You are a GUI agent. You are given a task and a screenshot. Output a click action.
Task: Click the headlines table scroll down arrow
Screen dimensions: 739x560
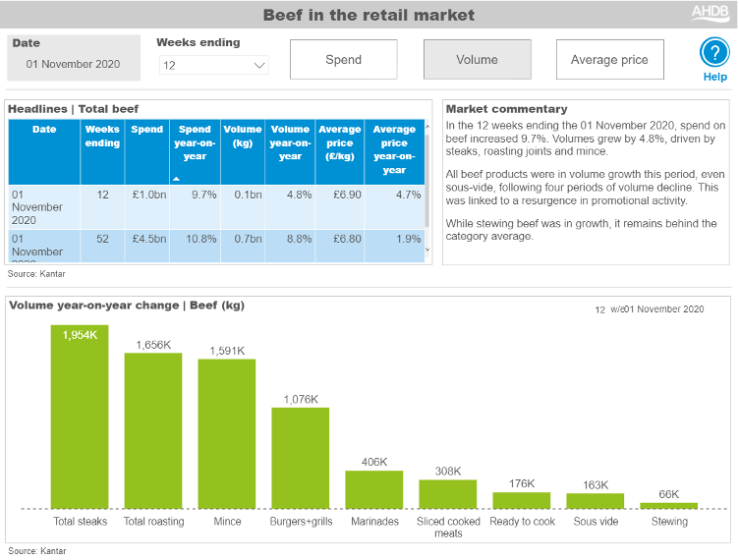(x=426, y=250)
